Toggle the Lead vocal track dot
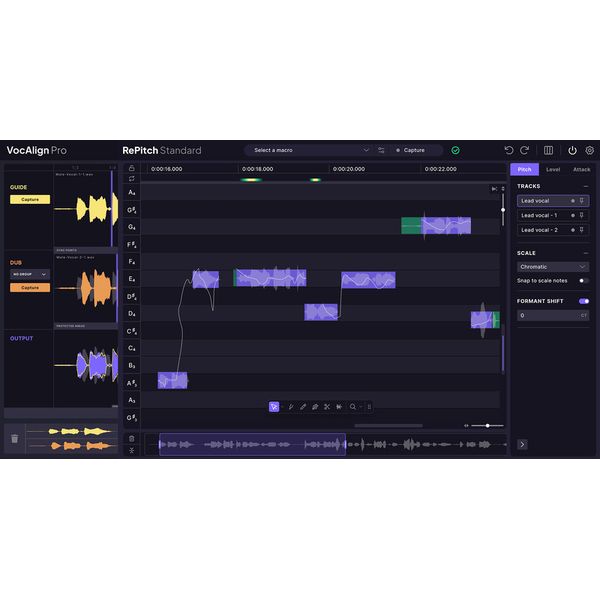The width and height of the screenshot is (600, 600). pyautogui.click(x=573, y=201)
